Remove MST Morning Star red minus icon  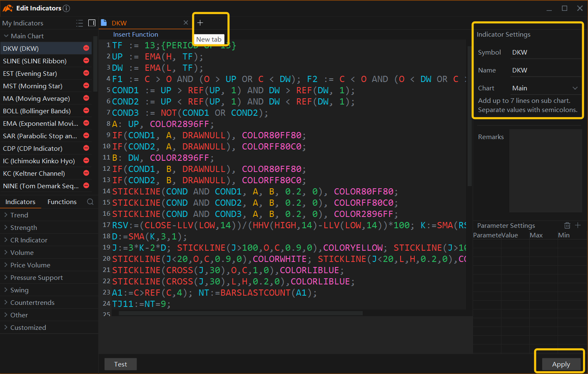86,86
